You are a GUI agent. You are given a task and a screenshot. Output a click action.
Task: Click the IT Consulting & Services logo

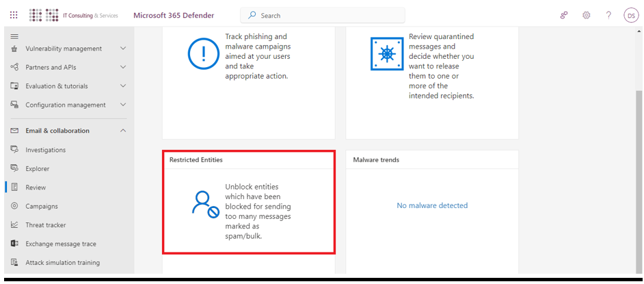click(74, 15)
